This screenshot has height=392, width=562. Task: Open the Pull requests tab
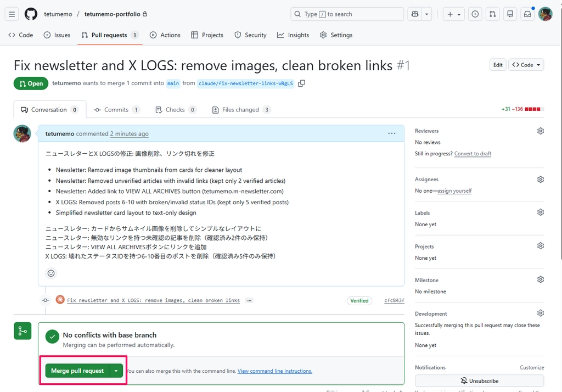(110, 35)
